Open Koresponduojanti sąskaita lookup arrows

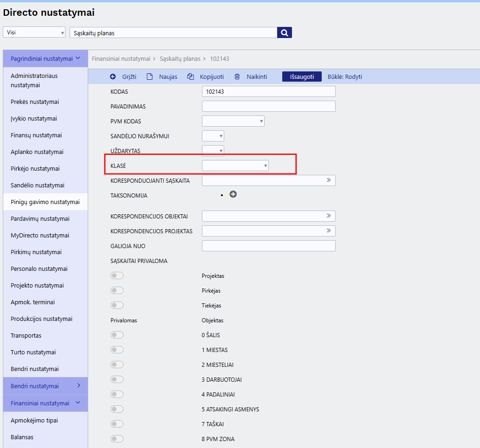tap(329, 180)
